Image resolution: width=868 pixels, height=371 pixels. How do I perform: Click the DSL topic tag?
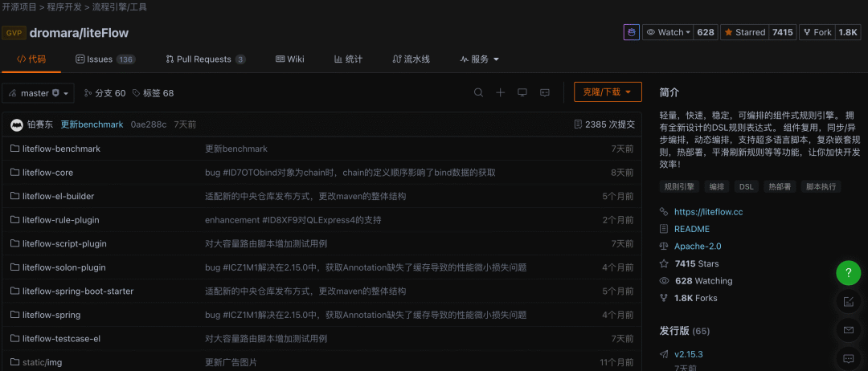point(747,186)
